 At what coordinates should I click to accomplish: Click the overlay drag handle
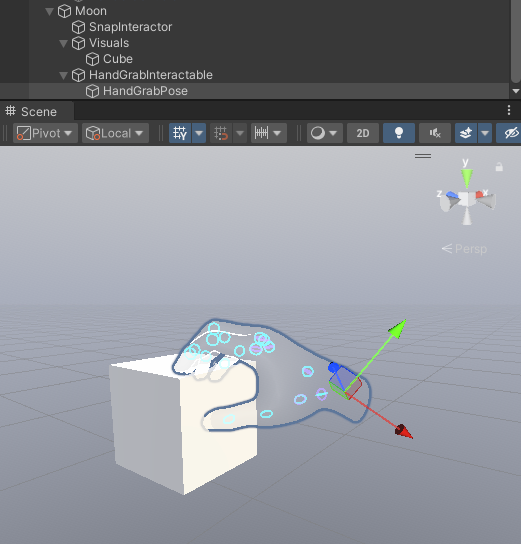423,156
